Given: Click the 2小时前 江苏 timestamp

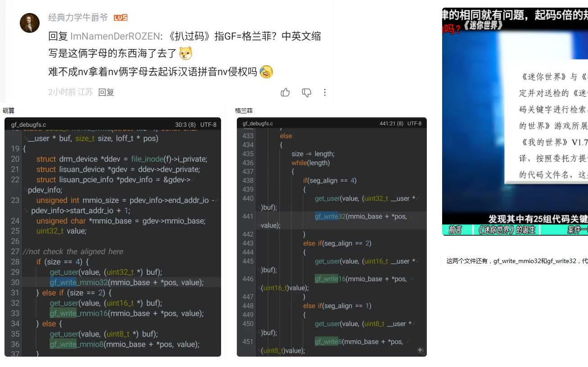Looking at the screenshot, I should (71, 92).
